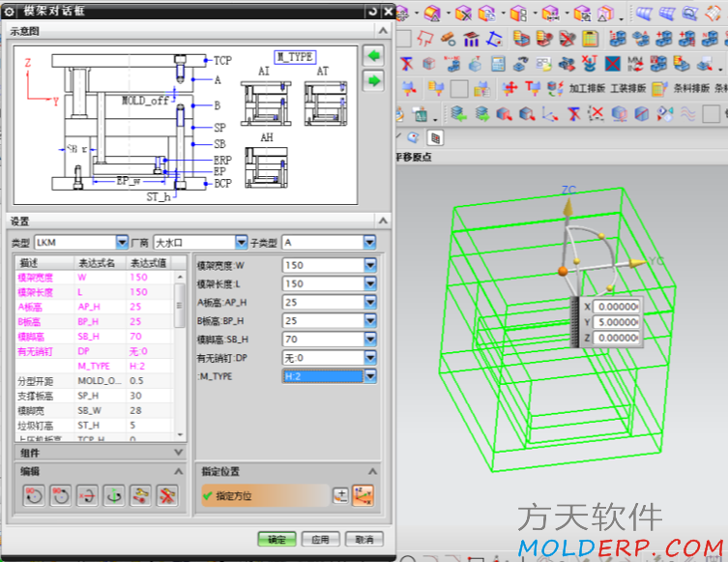
Task: Open the M_TYPE dropdown showing H:2
Action: [370, 376]
